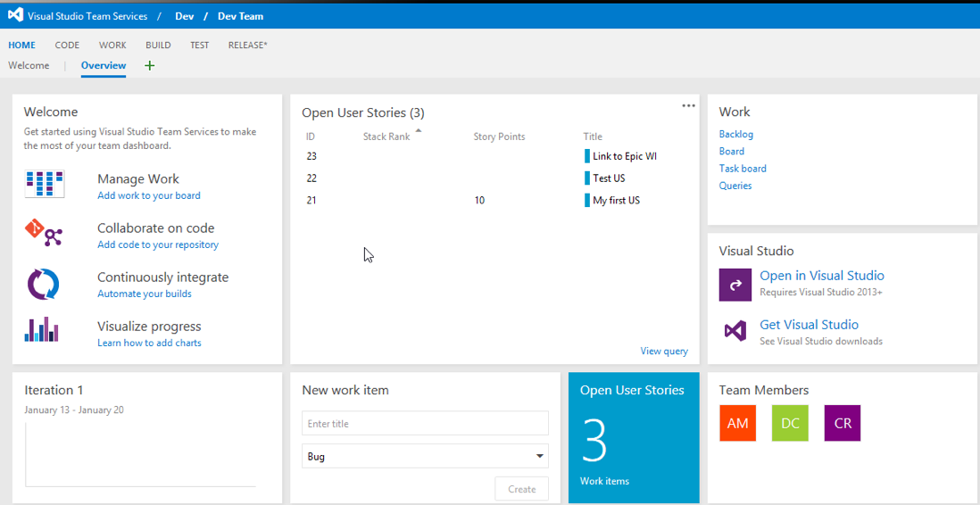Screen dimensions: 980x505
Task: Click the Visual Studio logo icon in header
Action: [15, 15]
